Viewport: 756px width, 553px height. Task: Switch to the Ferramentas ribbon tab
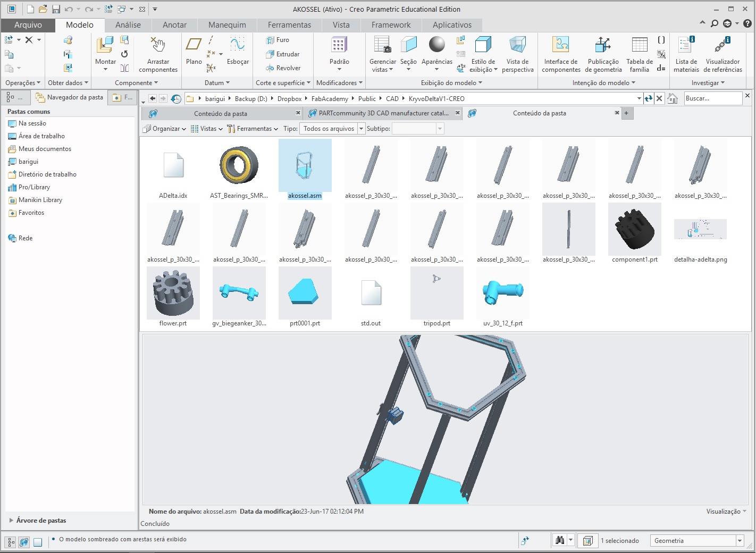pos(289,25)
